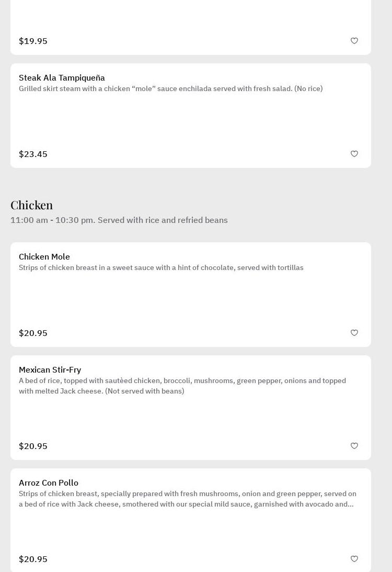This screenshot has width=392, height=572.
Task: Click the Arroz Con Pollo title
Action: (49, 483)
